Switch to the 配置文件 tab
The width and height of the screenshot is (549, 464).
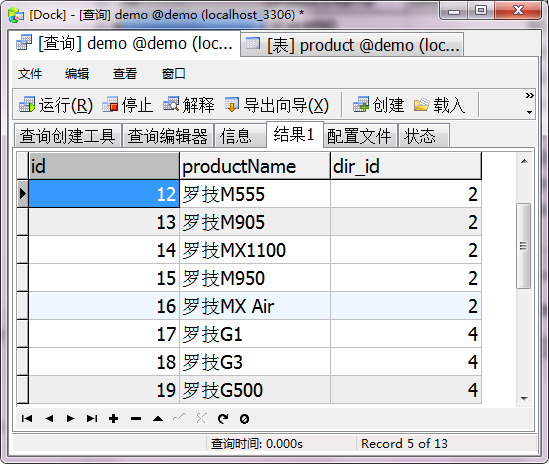pos(360,136)
